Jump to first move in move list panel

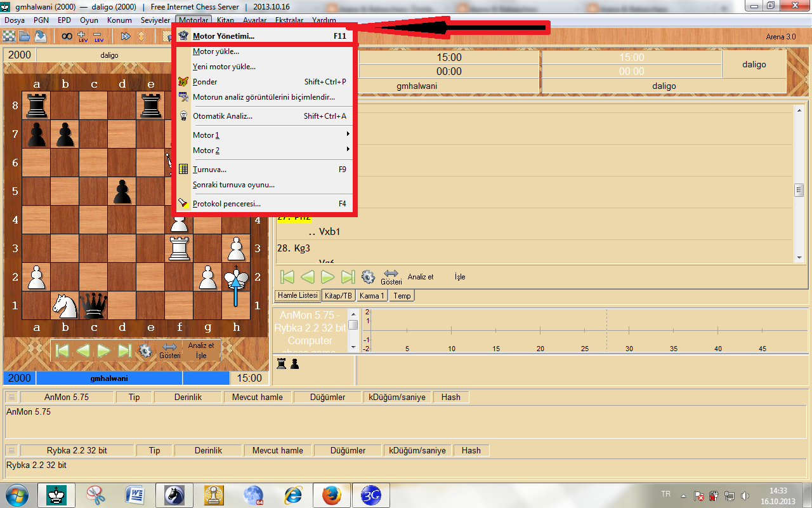click(287, 277)
